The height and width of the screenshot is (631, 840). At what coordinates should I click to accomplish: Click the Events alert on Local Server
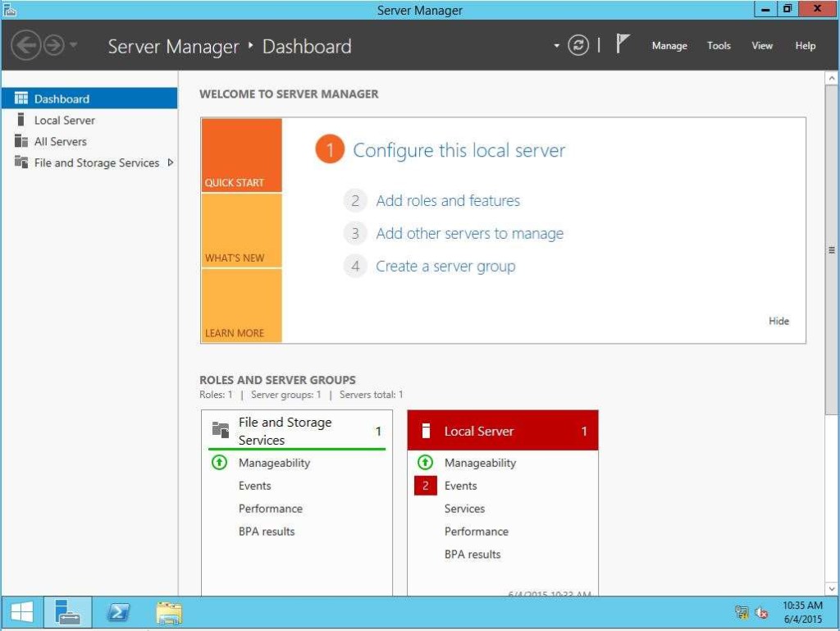pos(427,485)
